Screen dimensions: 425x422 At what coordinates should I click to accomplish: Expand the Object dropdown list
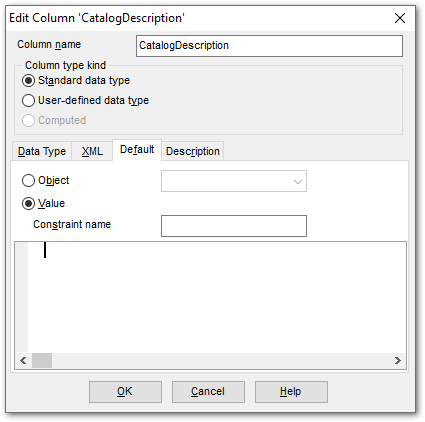click(234, 181)
